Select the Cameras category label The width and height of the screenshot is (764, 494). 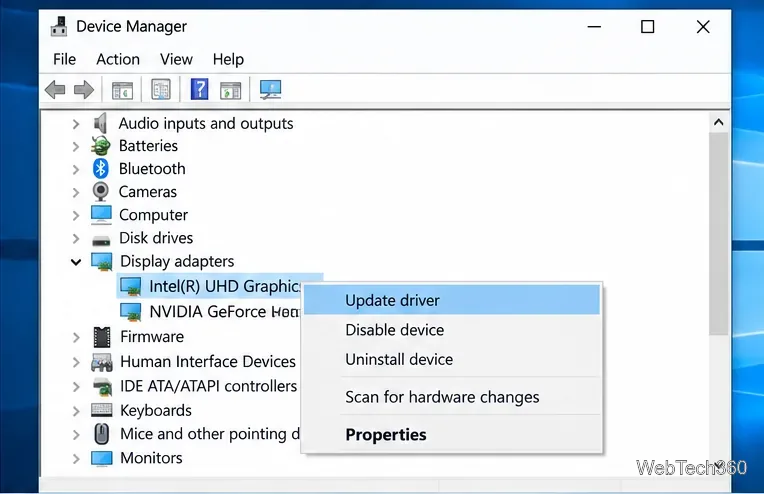(x=148, y=191)
